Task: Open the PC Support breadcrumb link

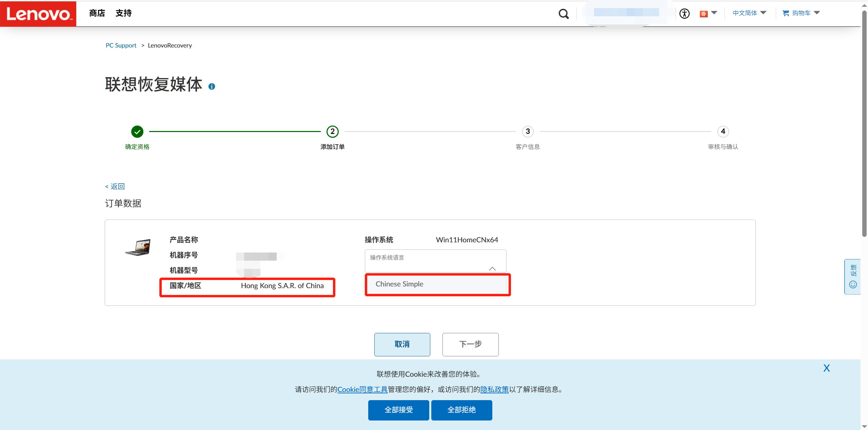Action: click(121, 45)
